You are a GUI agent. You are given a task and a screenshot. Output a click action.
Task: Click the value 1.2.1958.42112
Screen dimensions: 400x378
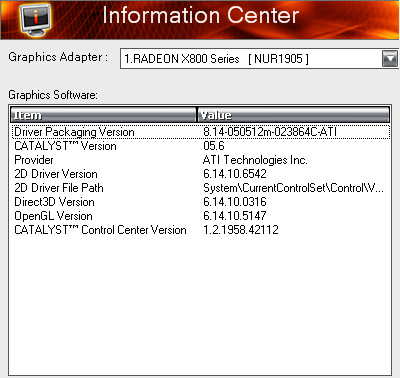coord(241,230)
